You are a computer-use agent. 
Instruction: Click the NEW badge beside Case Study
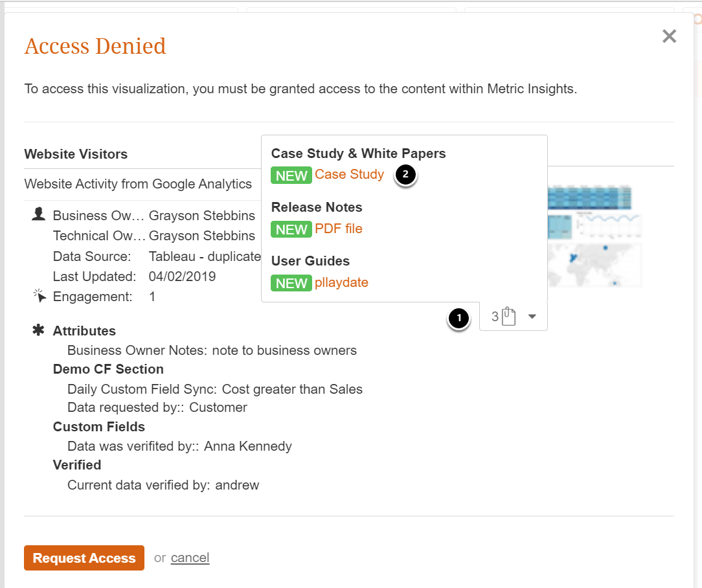click(291, 175)
